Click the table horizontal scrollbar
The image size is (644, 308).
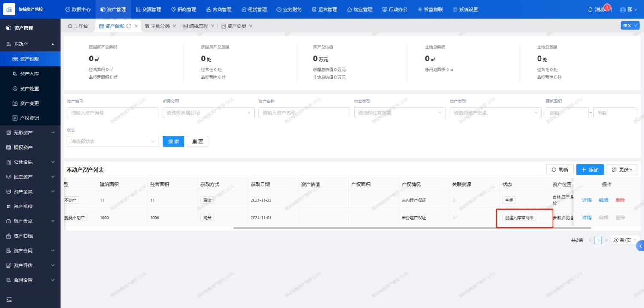pyautogui.click(x=412, y=228)
